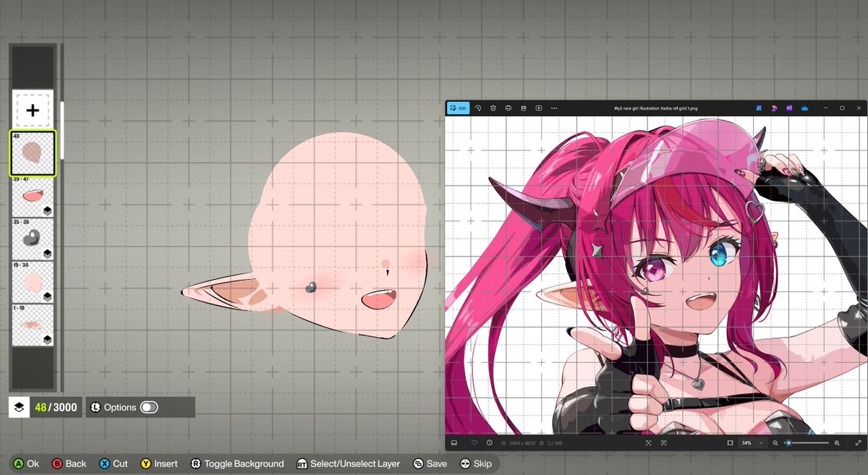The height and width of the screenshot is (475, 868).
Task: Click the visual search icon in Photos
Action: (x=663, y=442)
